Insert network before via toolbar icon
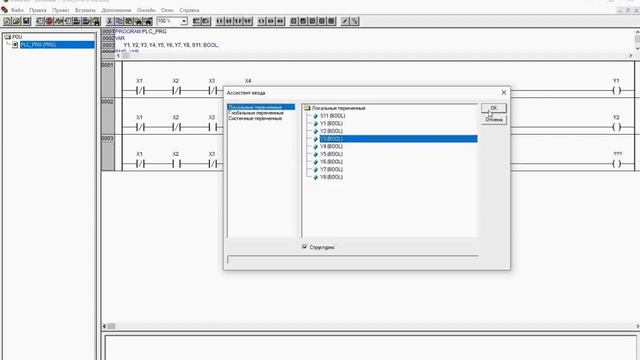Image resolution: width=640 pixels, height=360 pixels. 197,21
